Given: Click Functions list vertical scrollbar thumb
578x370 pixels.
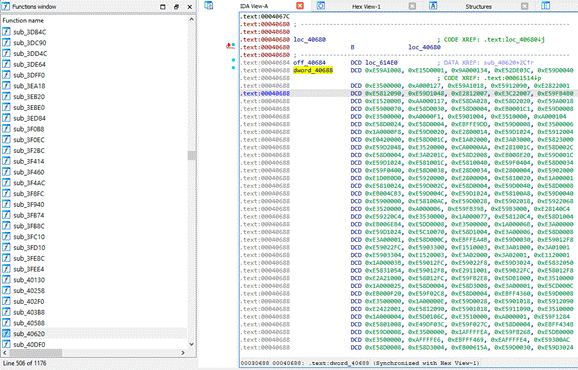Looking at the screenshot, I should 192,155.
